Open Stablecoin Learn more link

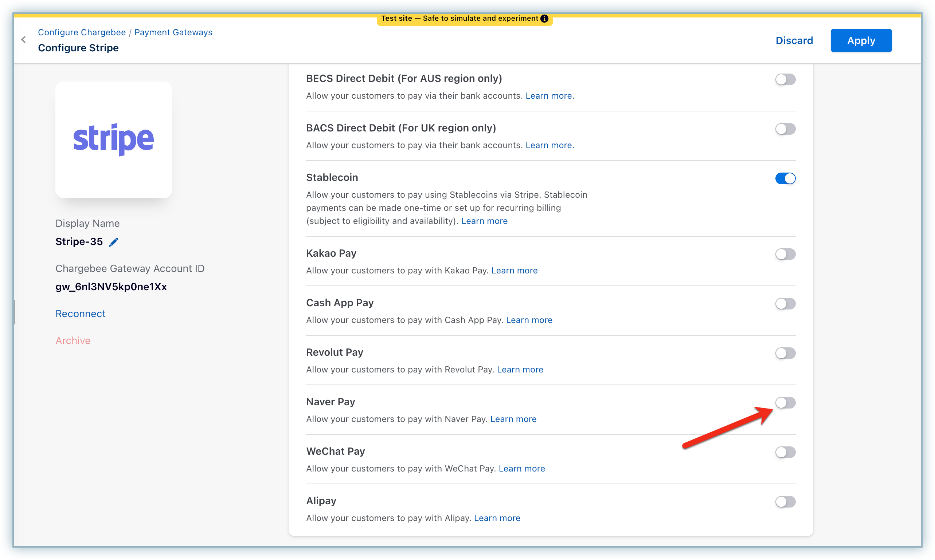tap(484, 221)
